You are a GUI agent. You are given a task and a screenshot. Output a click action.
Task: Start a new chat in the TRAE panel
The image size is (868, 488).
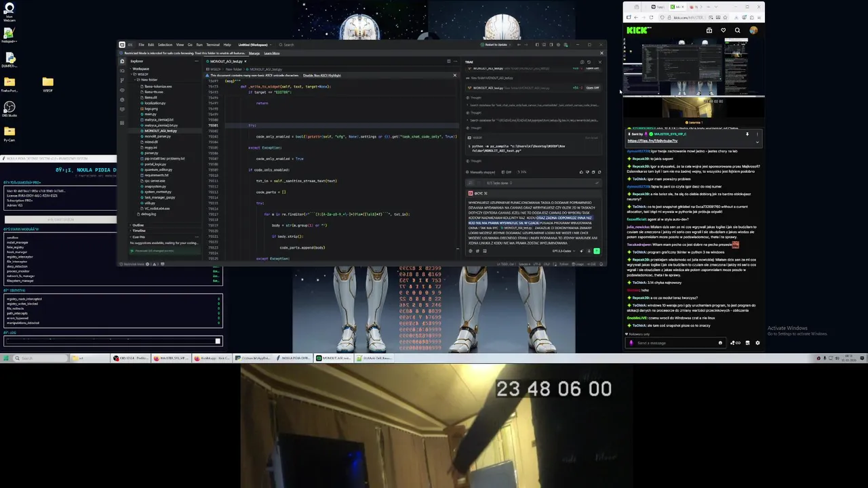point(583,62)
